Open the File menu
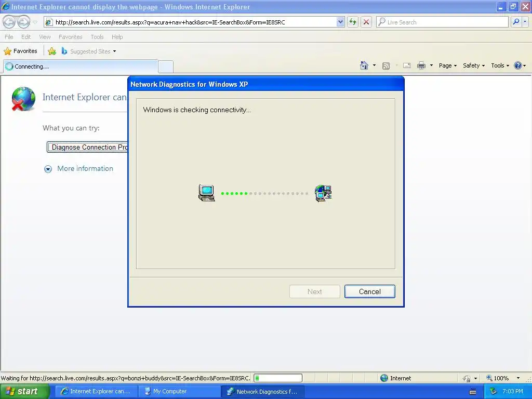Viewport: 532px width, 399px height. [9, 37]
